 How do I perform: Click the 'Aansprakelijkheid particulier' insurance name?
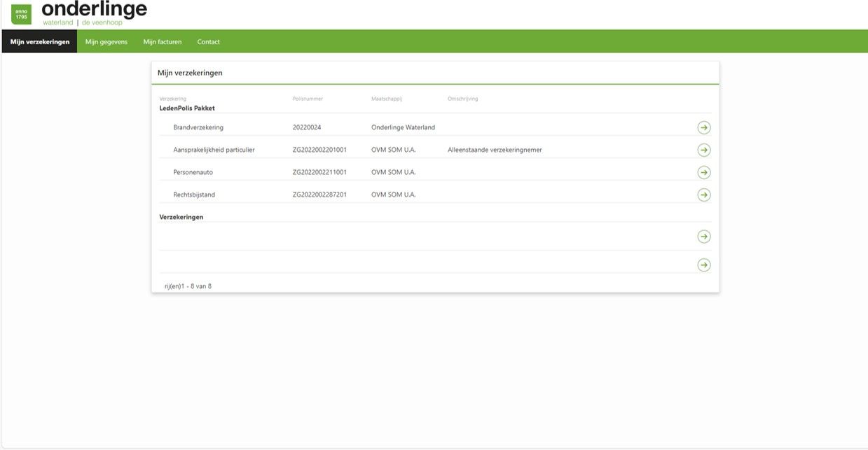[214, 150]
